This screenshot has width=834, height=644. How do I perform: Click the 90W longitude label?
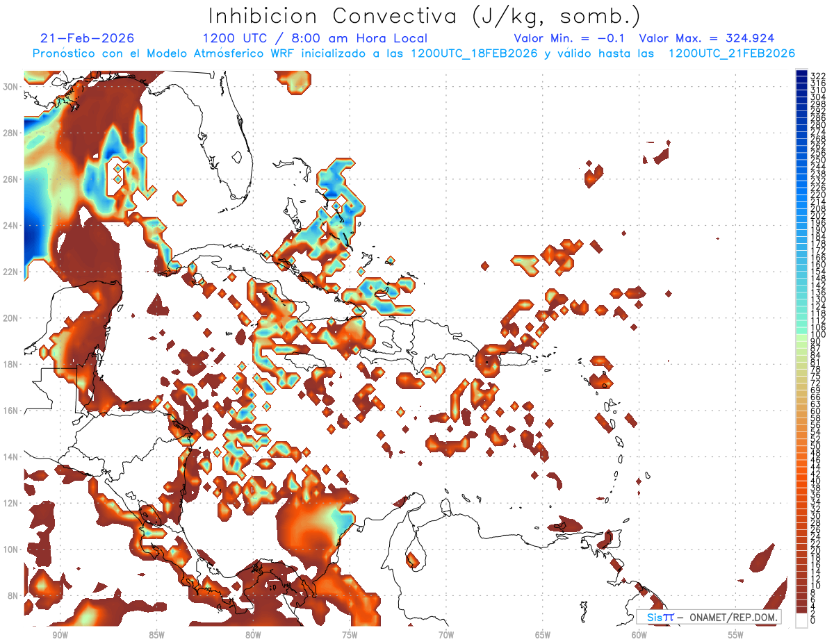point(60,635)
